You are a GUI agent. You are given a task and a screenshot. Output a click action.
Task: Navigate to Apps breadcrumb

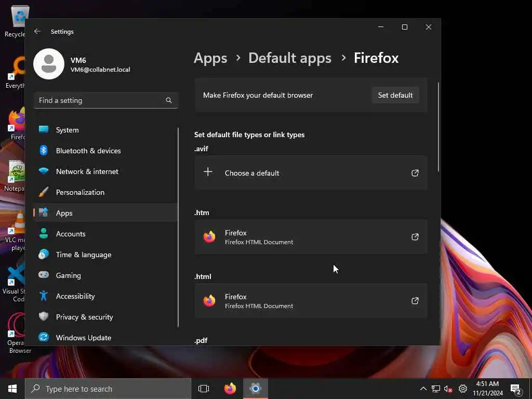(210, 58)
